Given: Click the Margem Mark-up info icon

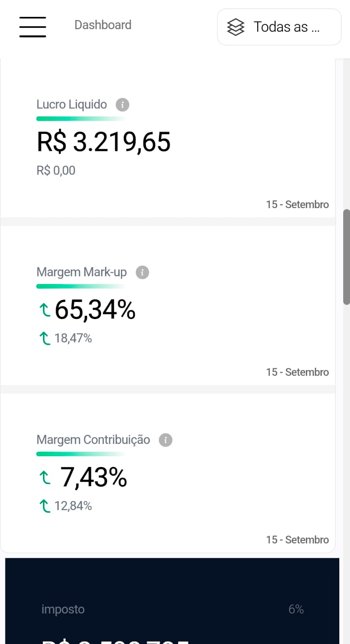Looking at the screenshot, I should (142, 272).
